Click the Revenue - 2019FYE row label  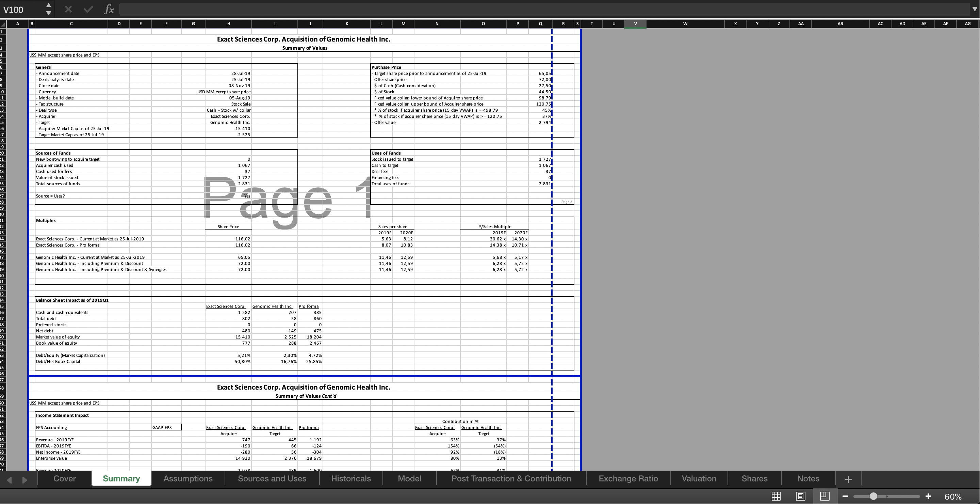[55, 440]
